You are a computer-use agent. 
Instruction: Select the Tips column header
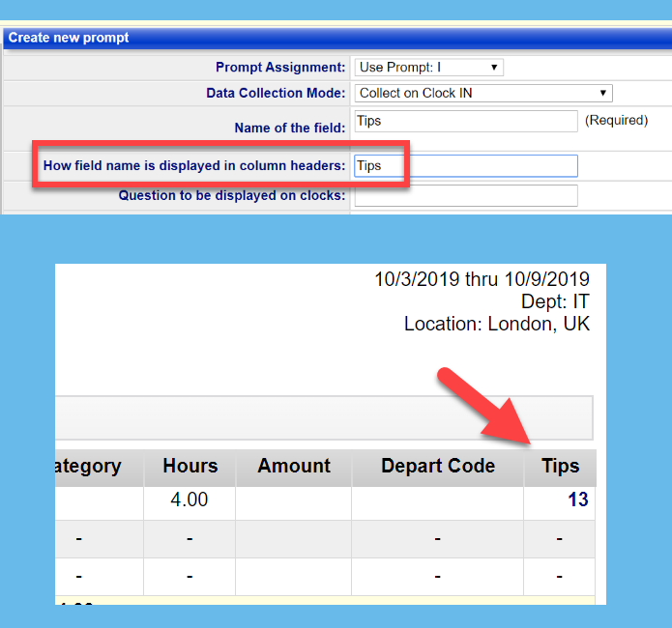[560, 467]
